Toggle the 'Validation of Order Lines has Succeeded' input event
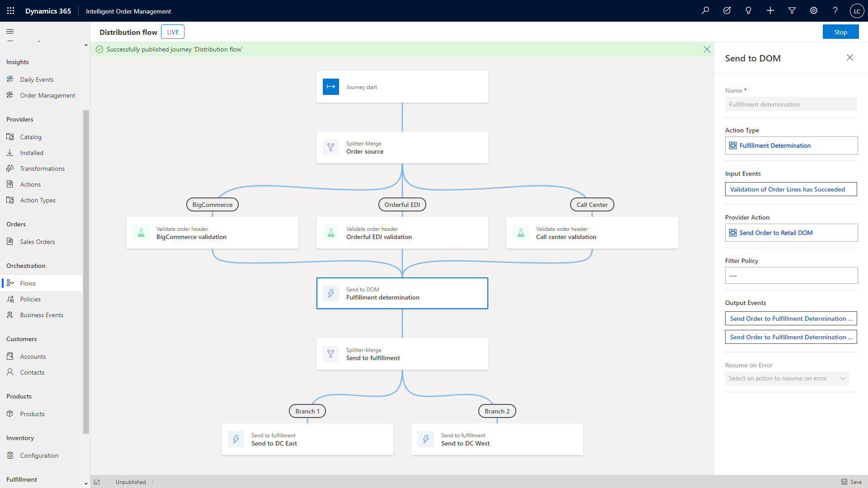Image resolution: width=868 pixels, height=488 pixels. point(791,189)
